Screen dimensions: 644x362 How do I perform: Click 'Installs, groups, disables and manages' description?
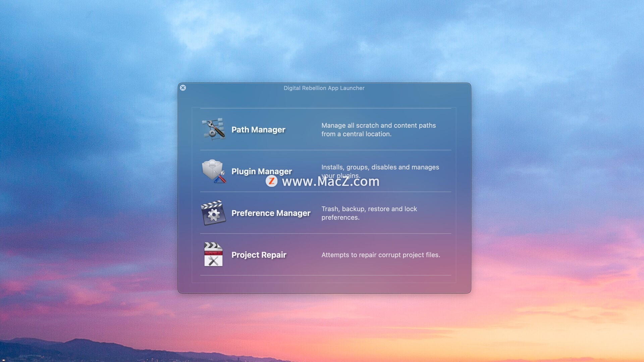(x=380, y=167)
